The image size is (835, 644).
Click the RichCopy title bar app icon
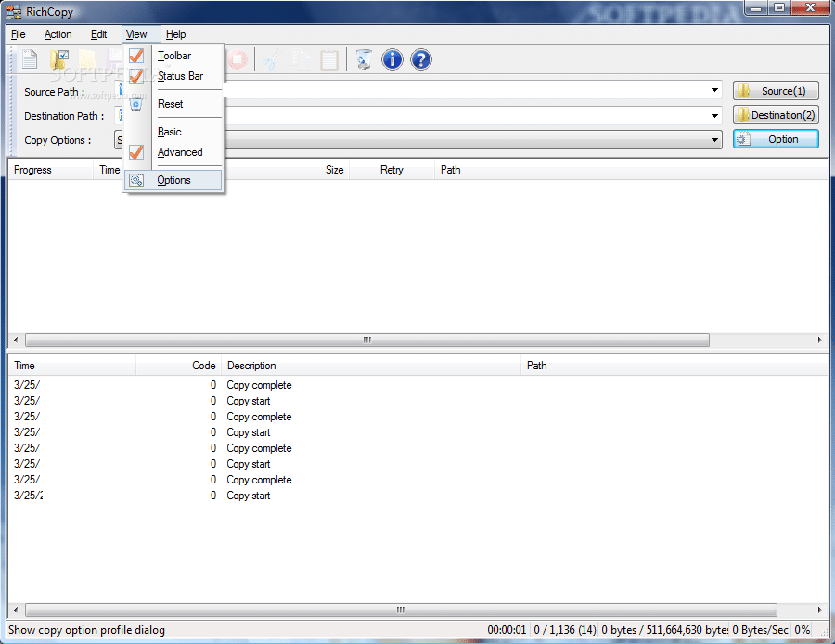[x=14, y=11]
